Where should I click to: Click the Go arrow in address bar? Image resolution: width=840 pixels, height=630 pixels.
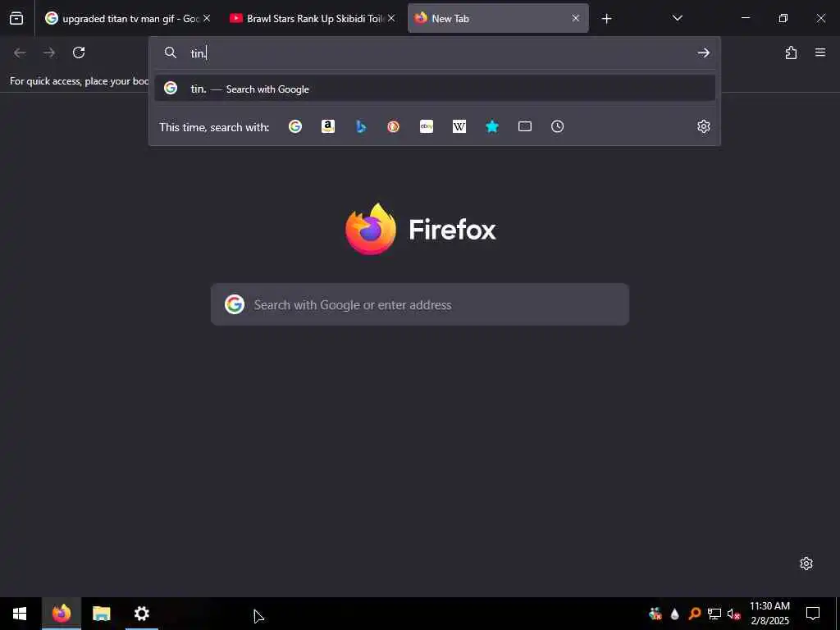703,52
